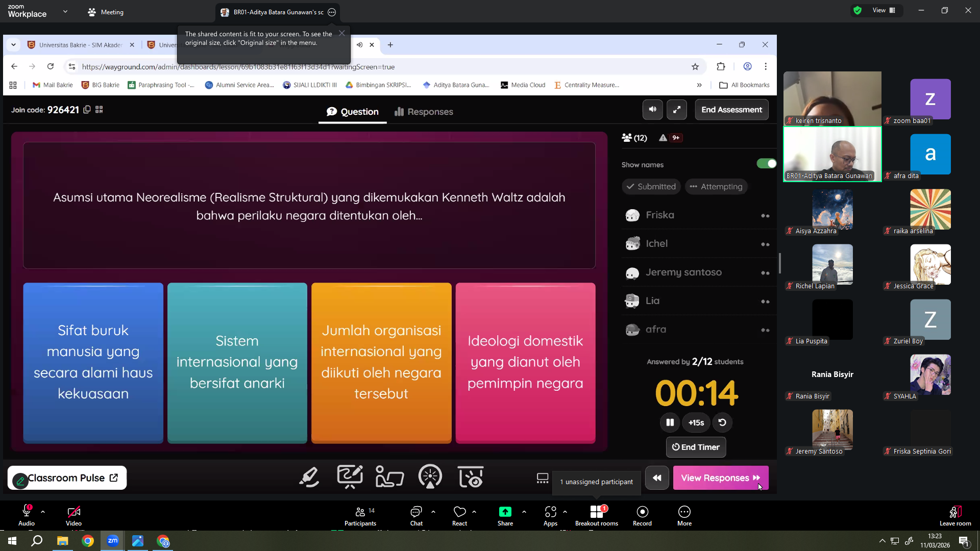Screen dimensions: 980x551
Task: Open Breakout rooms in Zoom
Action: click(x=597, y=516)
